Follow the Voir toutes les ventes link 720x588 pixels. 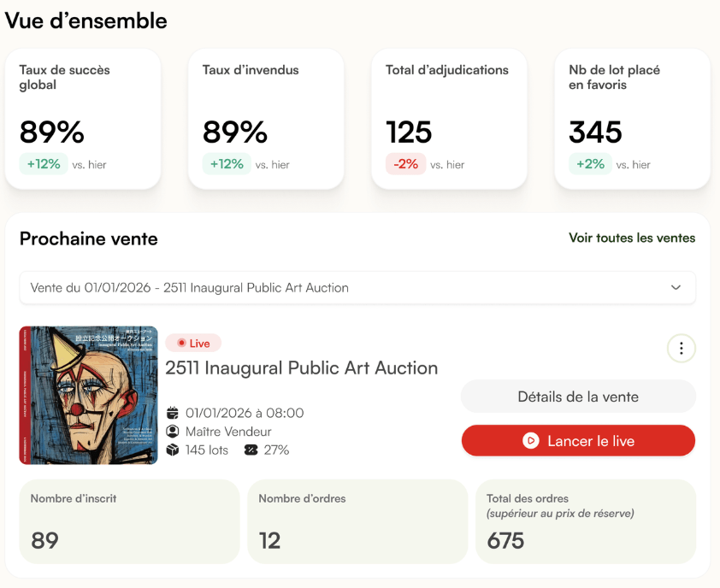632,238
